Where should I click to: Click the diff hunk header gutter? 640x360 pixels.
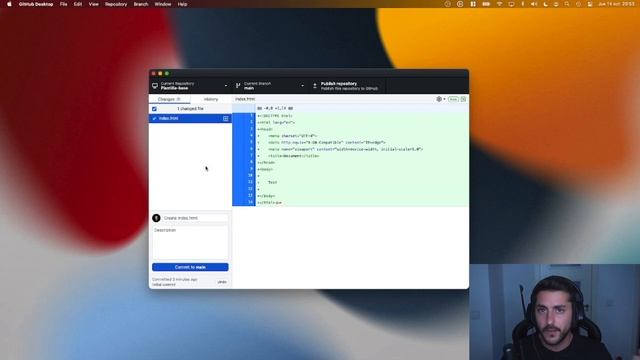tap(244, 108)
